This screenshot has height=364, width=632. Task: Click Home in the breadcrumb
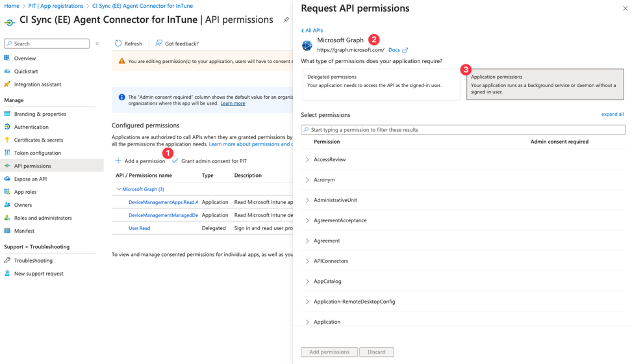tap(11, 6)
